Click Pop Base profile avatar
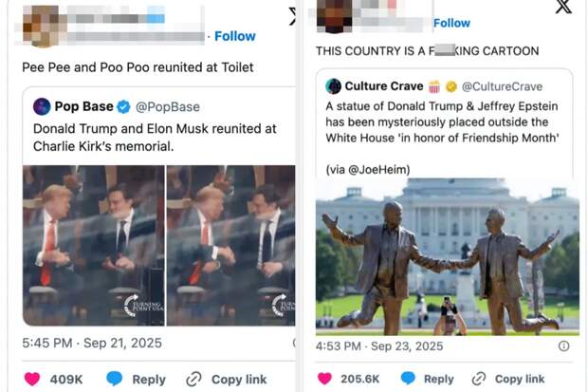This screenshot has width=588, height=392. [42, 106]
